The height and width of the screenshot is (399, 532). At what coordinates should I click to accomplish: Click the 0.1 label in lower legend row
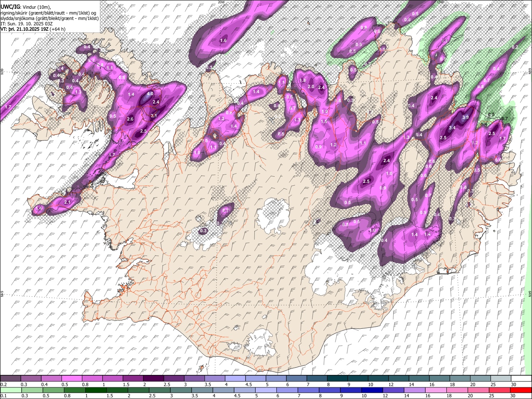pyautogui.click(x=3, y=396)
